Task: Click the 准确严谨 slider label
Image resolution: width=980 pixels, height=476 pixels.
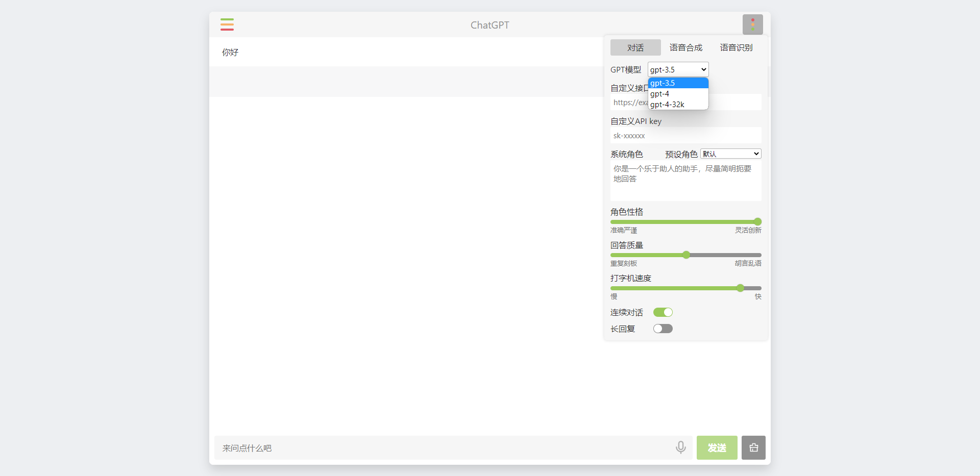Action: [x=624, y=230]
